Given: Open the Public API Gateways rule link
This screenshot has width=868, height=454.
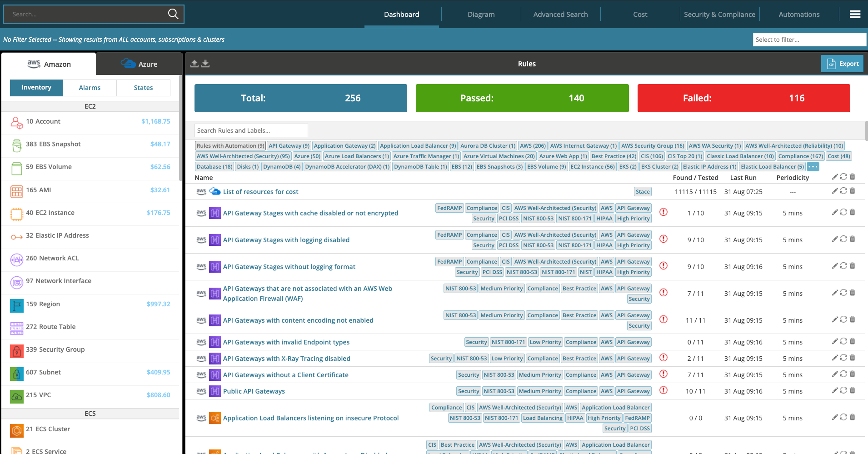Looking at the screenshot, I should click(x=254, y=391).
